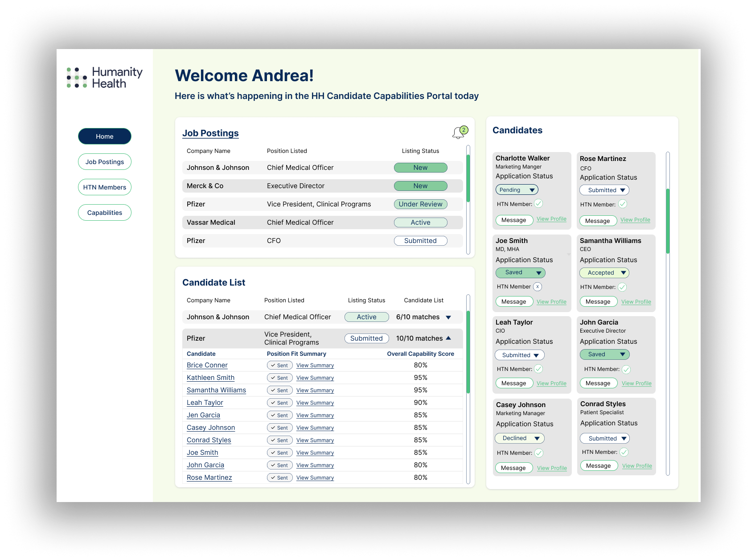751x560 pixels.
Task: Collapse Pfizer 10/10 matches list
Action: tap(448, 338)
